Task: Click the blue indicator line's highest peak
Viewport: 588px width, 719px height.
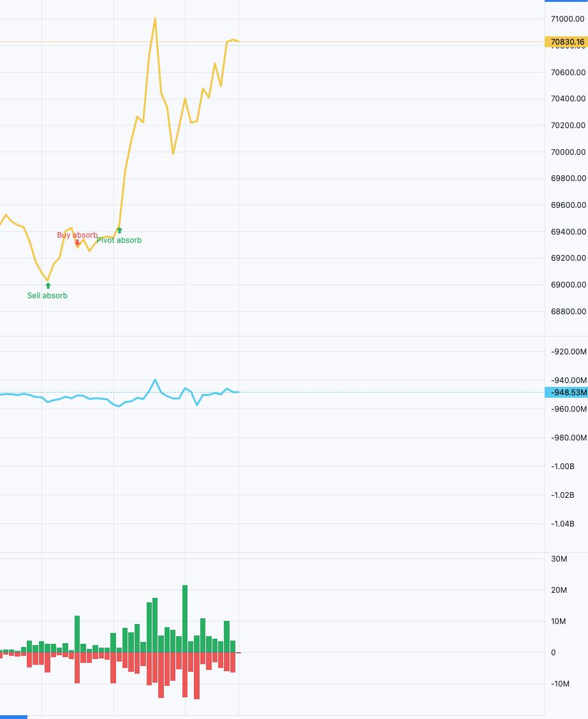Action: (155, 379)
